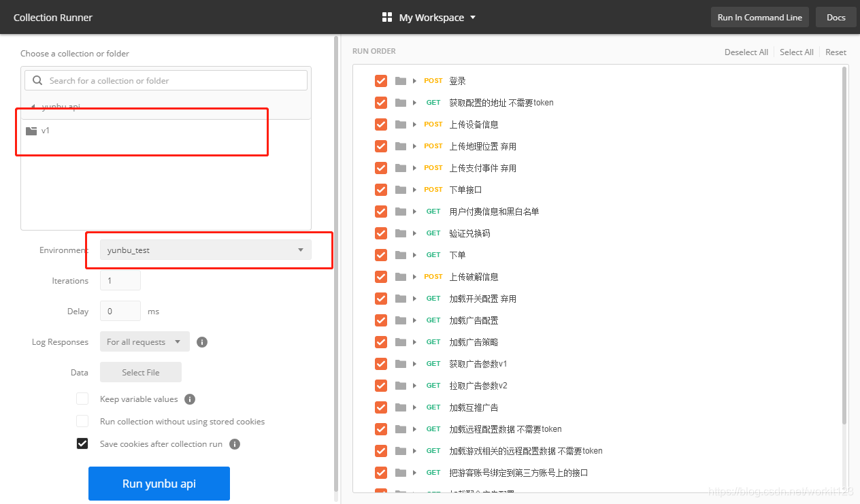
Task: Click the workspace grid icon beside My Workspace
Action: click(387, 17)
